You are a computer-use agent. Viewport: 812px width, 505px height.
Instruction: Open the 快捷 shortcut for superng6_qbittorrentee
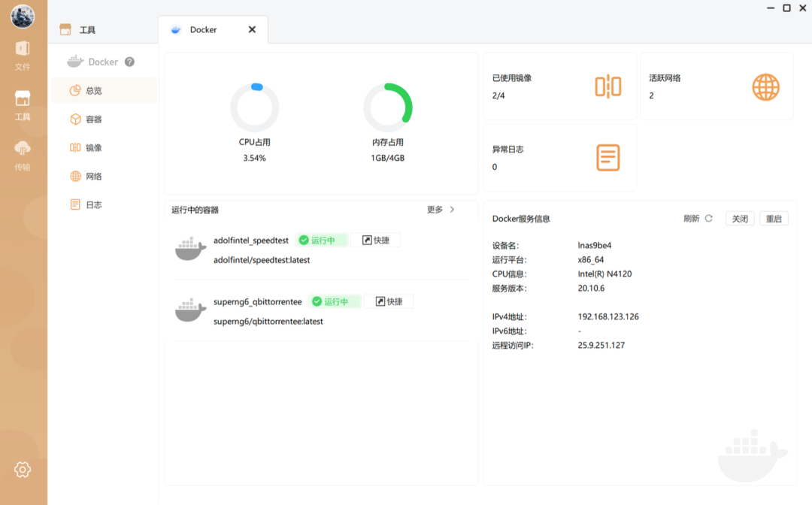(x=389, y=301)
